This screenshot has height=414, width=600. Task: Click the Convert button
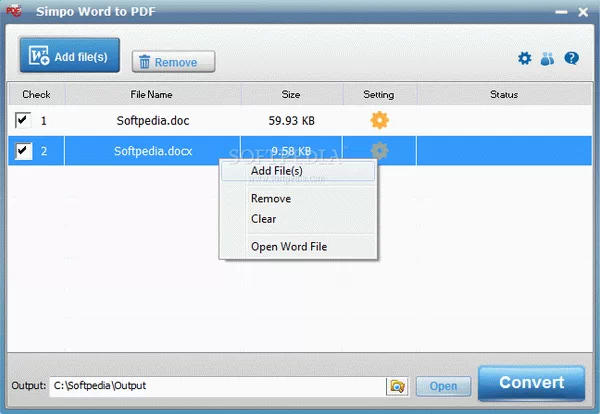(532, 383)
